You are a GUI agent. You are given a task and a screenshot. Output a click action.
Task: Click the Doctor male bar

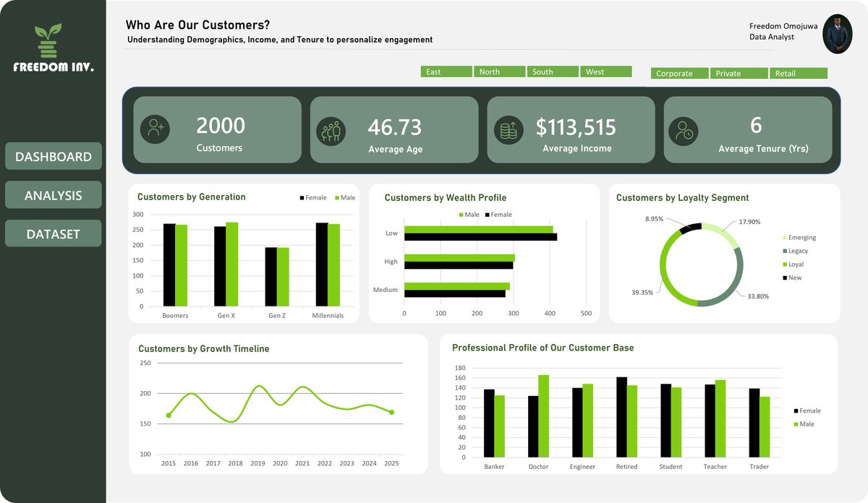coord(544,418)
